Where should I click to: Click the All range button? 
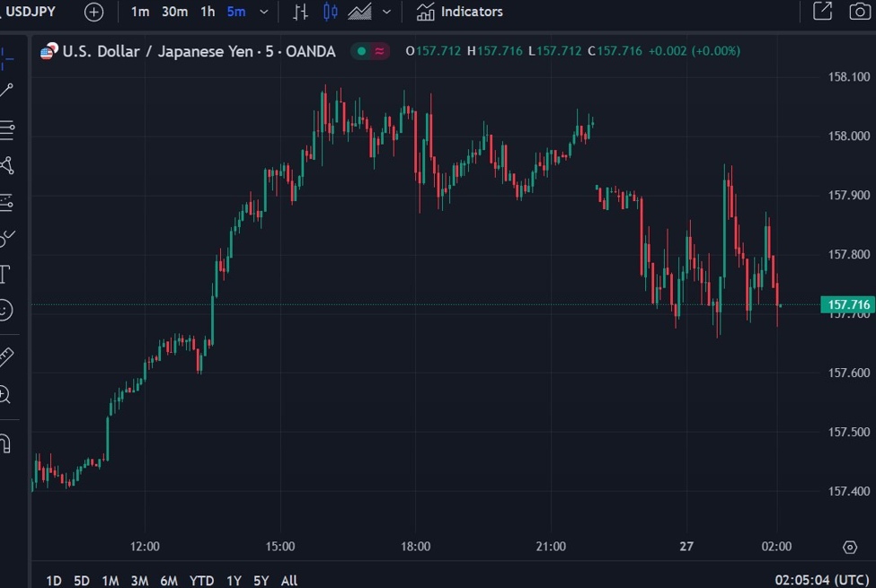pyautogui.click(x=288, y=581)
